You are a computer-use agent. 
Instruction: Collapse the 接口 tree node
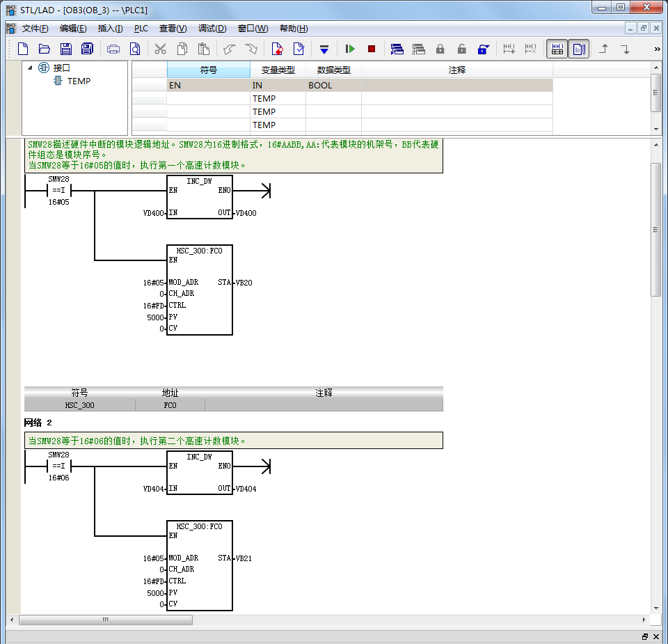click(x=30, y=68)
